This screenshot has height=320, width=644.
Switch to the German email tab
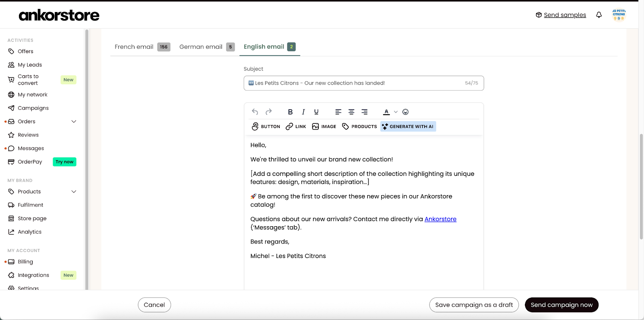[x=207, y=47]
